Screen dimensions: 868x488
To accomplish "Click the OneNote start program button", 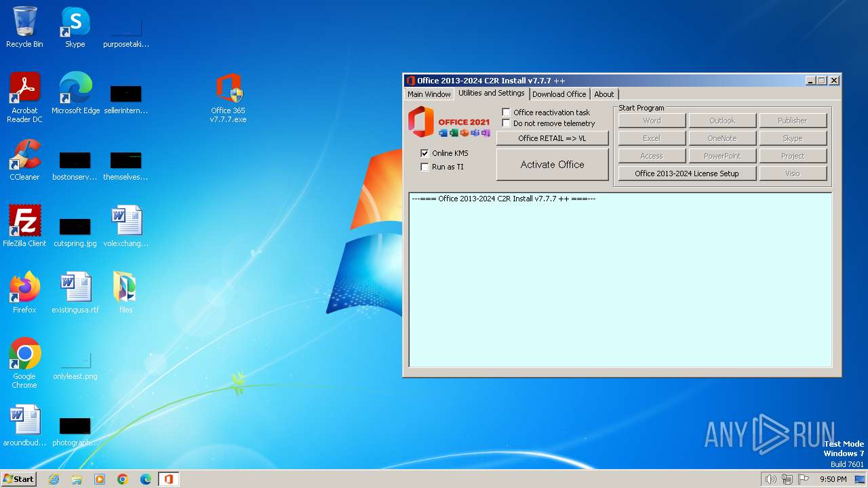I will click(722, 138).
